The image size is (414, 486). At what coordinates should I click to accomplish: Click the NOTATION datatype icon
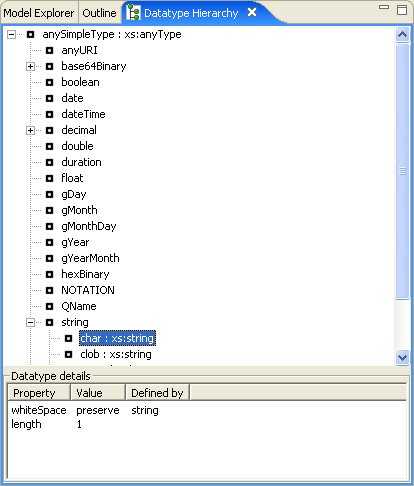[49, 290]
